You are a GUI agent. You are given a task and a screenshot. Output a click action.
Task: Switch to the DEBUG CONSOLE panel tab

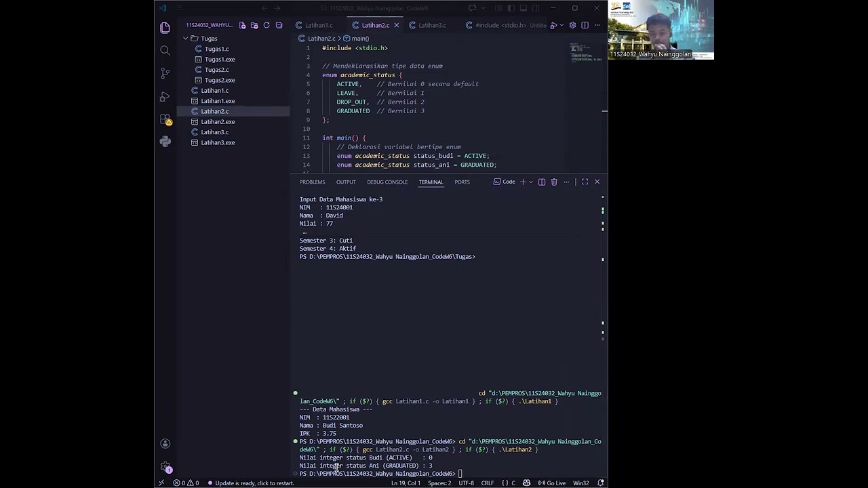387,182
